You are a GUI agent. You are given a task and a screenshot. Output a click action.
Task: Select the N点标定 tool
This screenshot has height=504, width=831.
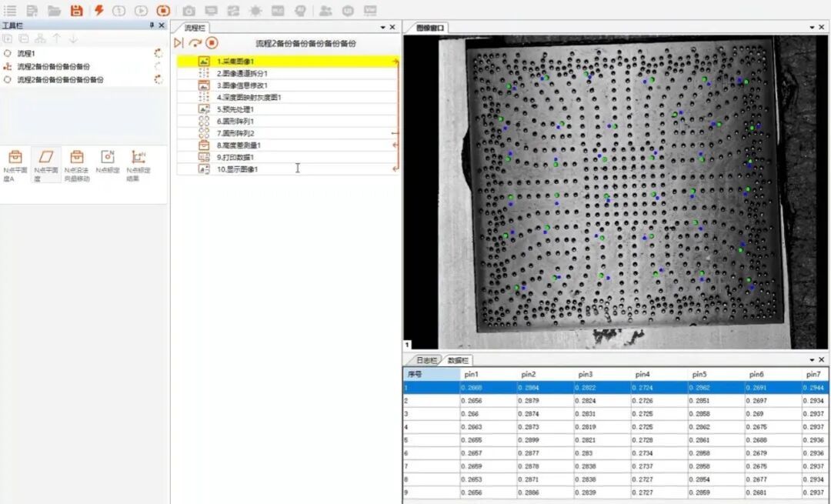click(x=108, y=162)
